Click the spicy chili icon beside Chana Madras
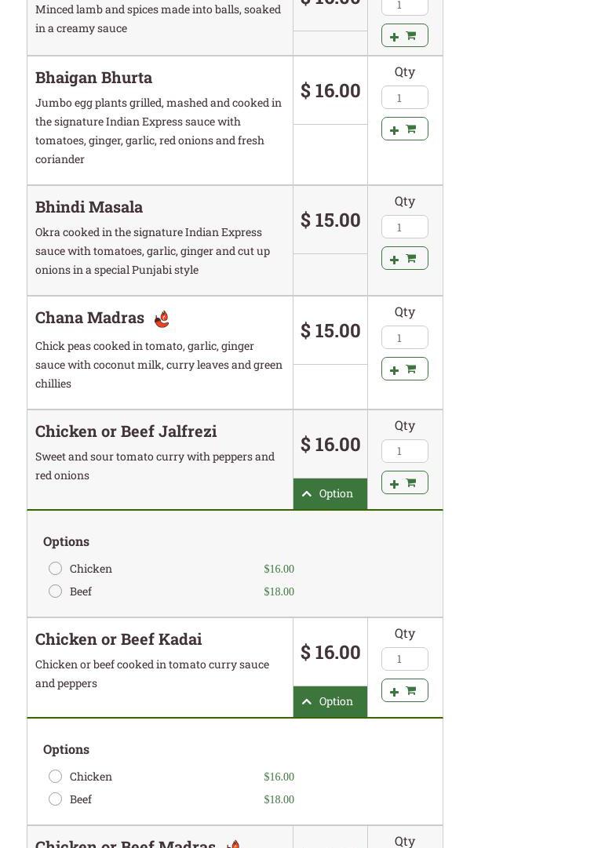616x848 pixels. 162,318
